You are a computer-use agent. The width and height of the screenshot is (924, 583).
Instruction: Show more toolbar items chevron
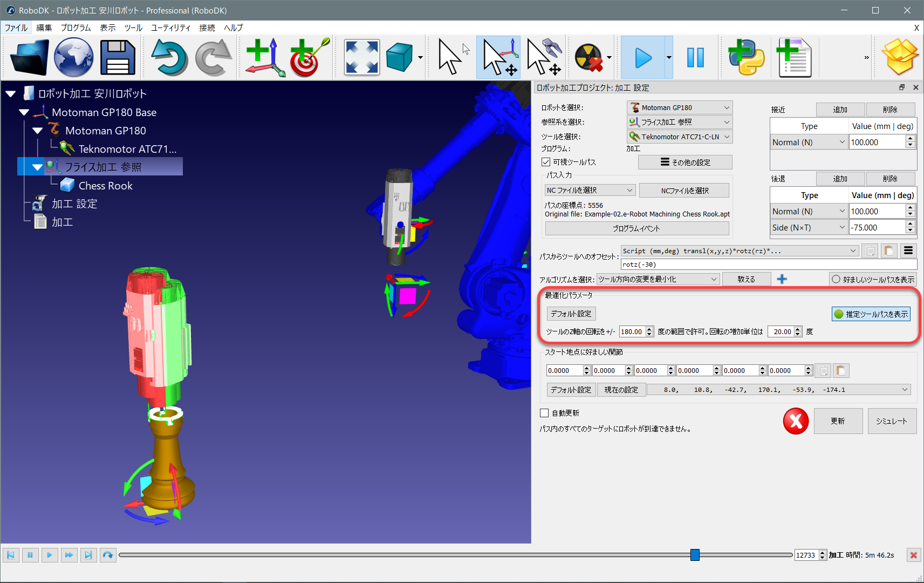pos(867,57)
